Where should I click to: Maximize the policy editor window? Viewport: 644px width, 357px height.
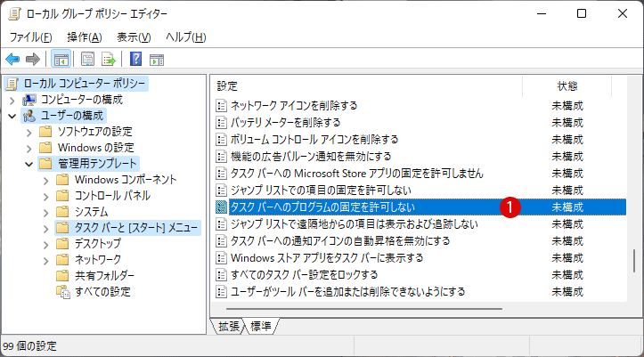click(582, 13)
